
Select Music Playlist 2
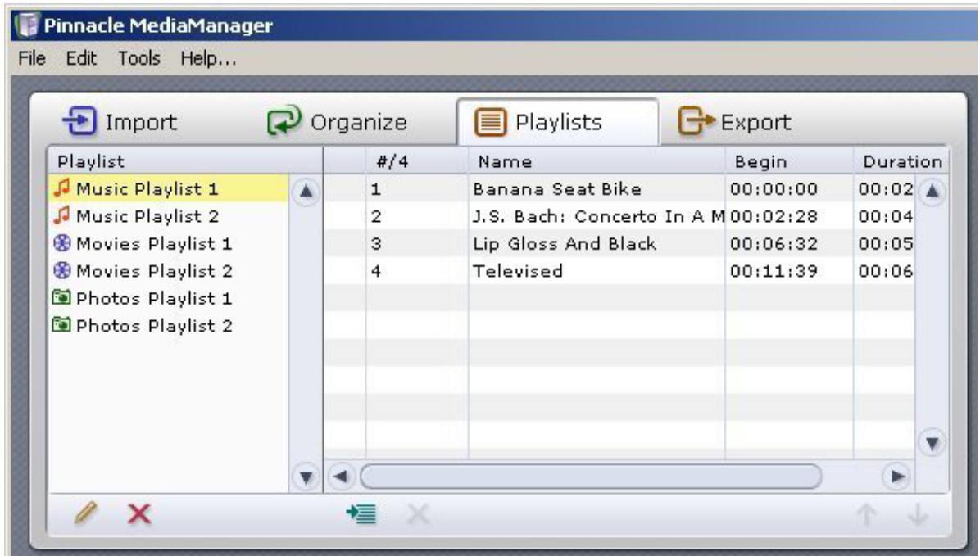coord(168,216)
